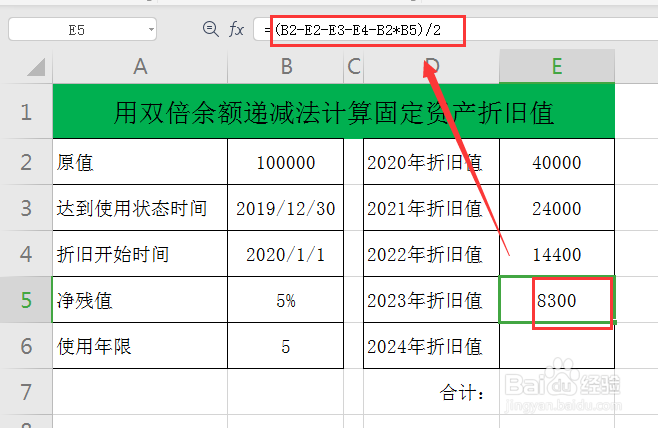Select row 2 header
This screenshot has width=658, height=428.
point(26,162)
